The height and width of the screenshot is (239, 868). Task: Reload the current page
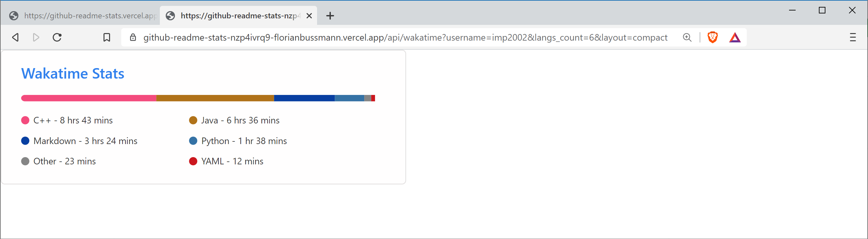click(x=57, y=37)
